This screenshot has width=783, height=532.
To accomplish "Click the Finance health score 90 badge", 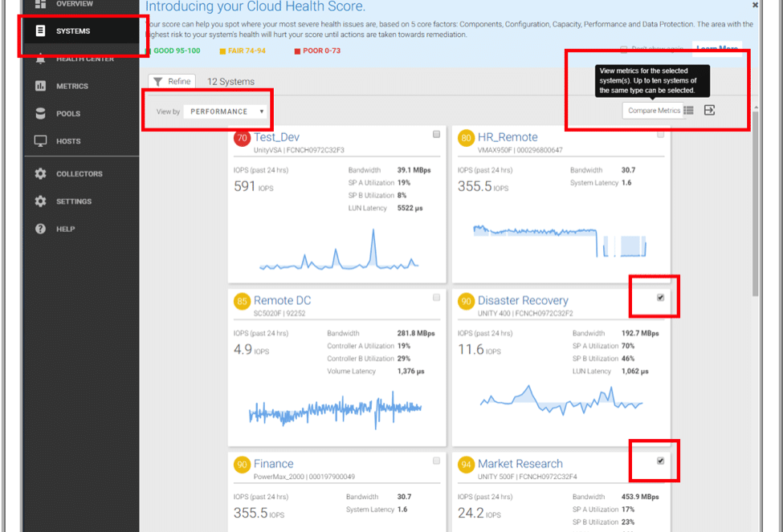I will (x=242, y=465).
